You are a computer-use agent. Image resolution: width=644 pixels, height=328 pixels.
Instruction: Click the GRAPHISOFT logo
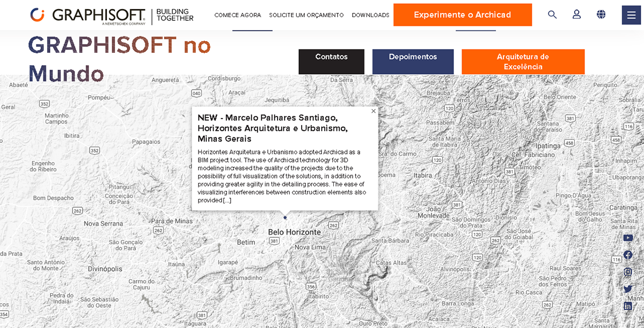pos(88,15)
